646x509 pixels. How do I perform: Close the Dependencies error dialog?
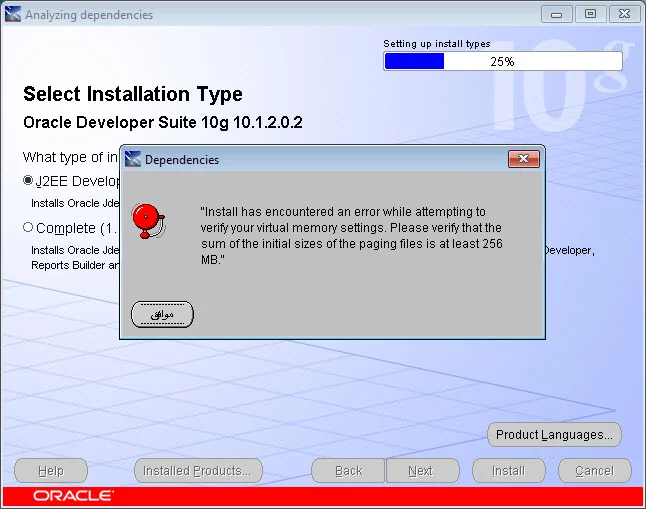tap(523, 159)
